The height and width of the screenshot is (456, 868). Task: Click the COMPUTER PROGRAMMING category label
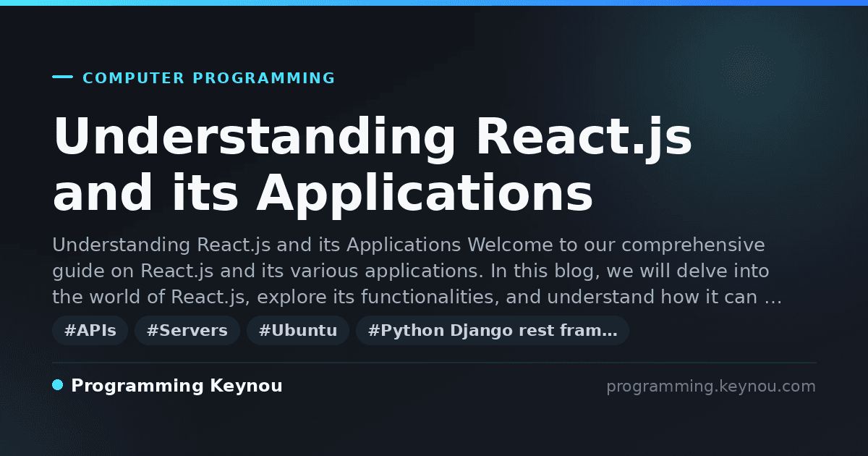pyautogui.click(x=208, y=78)
